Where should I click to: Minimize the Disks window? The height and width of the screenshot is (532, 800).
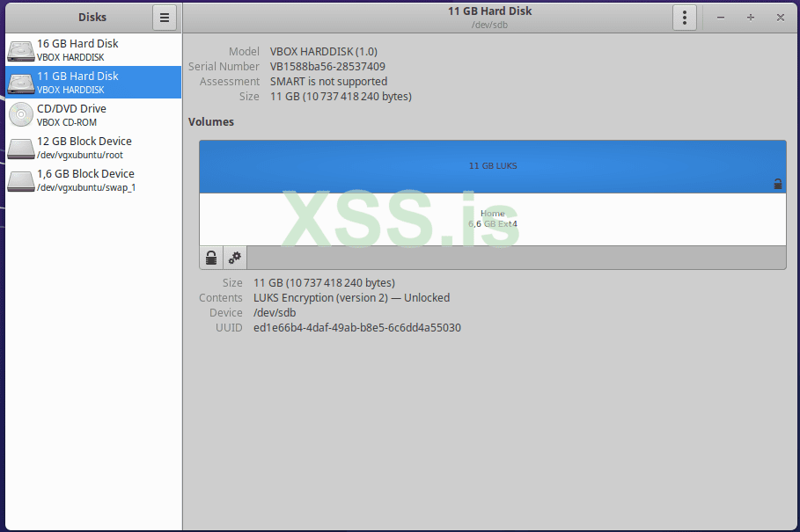pyautogui.click(x=721, y=18)
